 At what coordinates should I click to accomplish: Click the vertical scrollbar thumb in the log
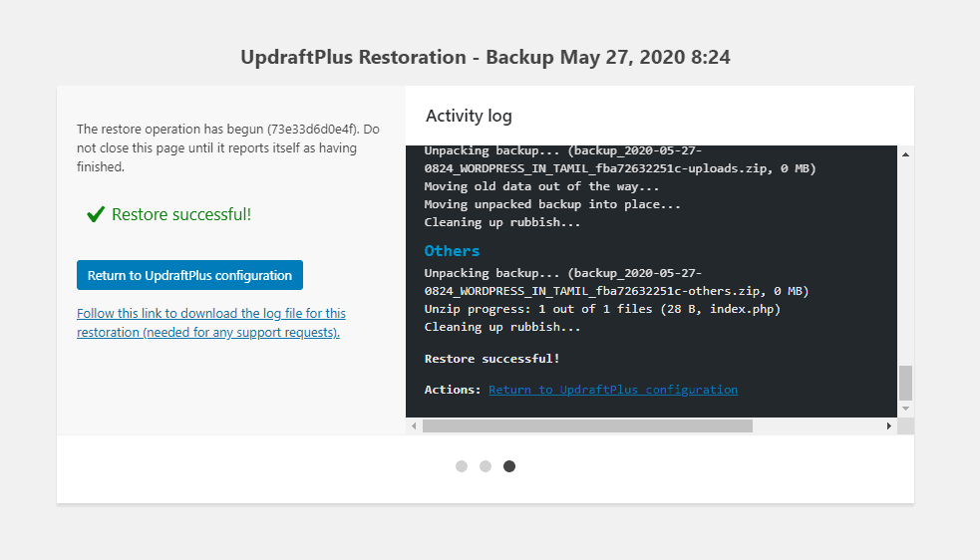[x=905, y=383]
